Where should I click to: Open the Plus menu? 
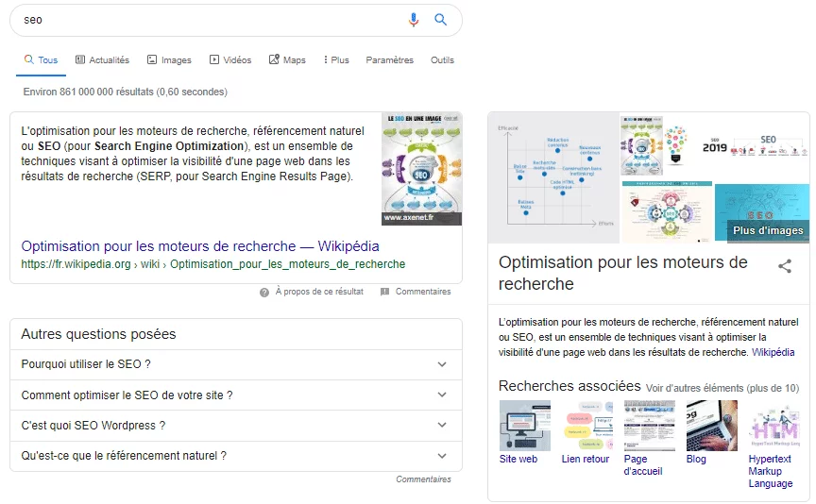336,59
